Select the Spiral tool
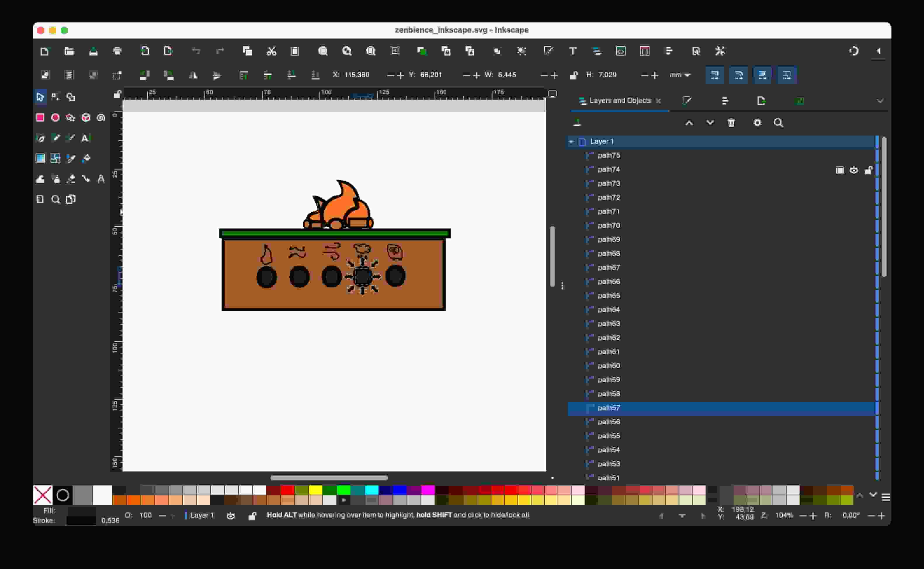The height and width of the screenshot is (569, 924). (101, 117)
